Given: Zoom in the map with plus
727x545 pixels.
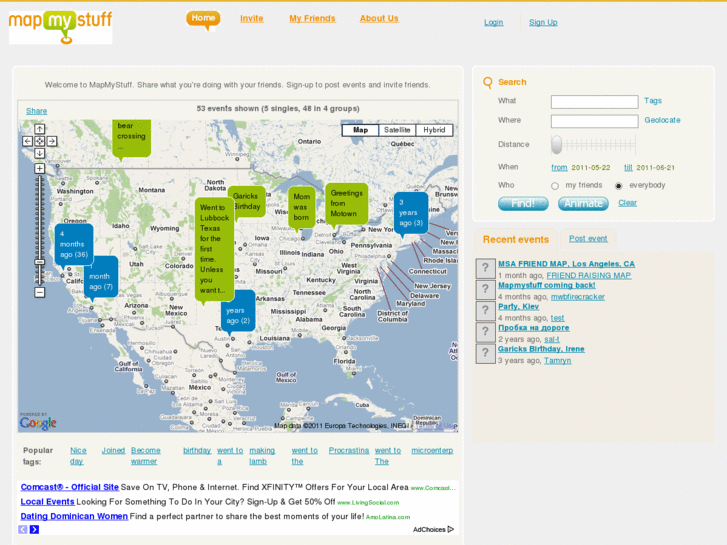Looking at the screenshot, I should point(40,168).
